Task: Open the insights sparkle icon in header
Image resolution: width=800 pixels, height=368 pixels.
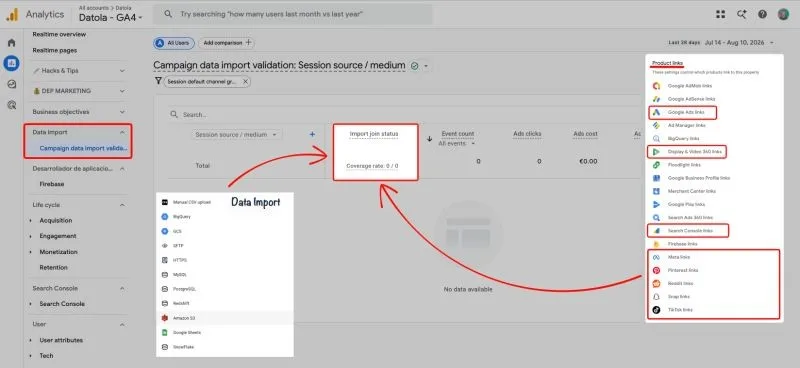Action: pos(742,14)
